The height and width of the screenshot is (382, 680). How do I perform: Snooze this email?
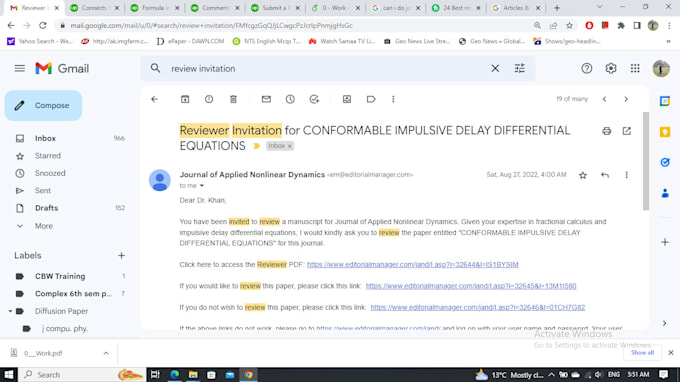point(290,99)
